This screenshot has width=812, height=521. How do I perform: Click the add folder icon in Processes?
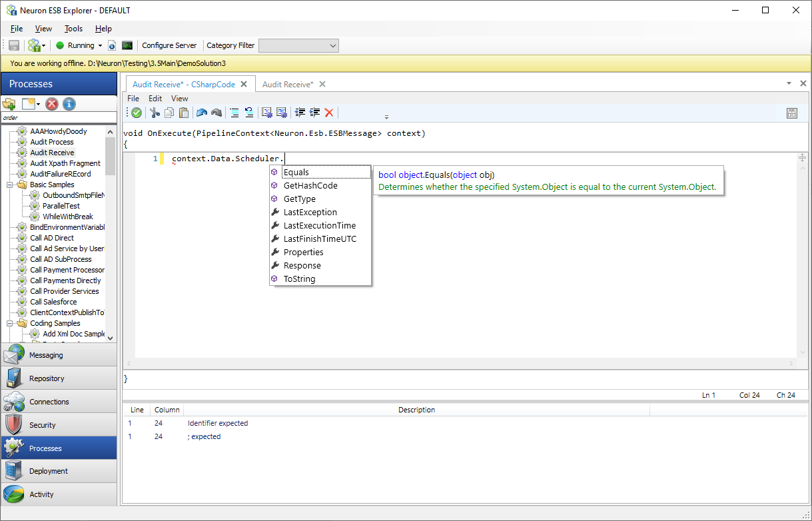9,104
